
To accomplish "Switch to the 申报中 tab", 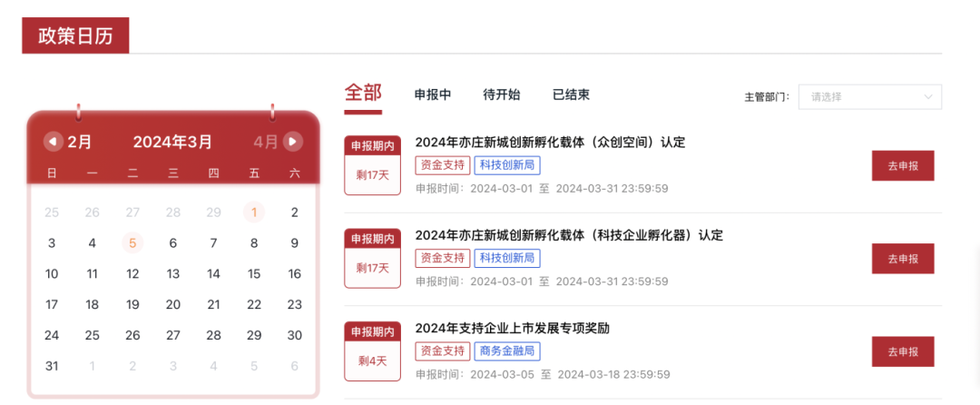I will pyautogui.click(x=433, y=95).
